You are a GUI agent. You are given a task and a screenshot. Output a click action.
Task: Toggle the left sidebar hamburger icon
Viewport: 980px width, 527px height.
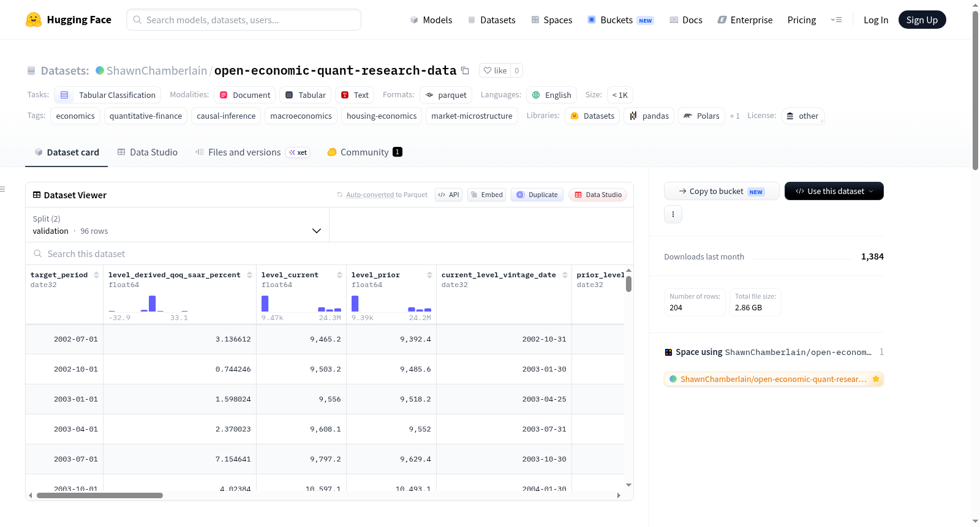[x=3, y=189]
